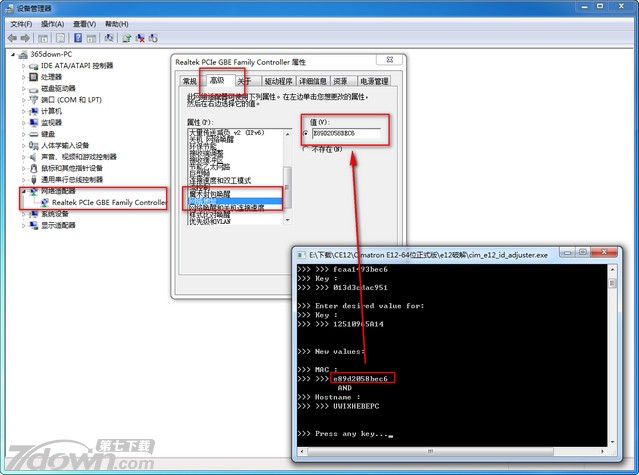Click the 键盘 keyboard icon
639x475 pixels.
(x=33, y=134)
